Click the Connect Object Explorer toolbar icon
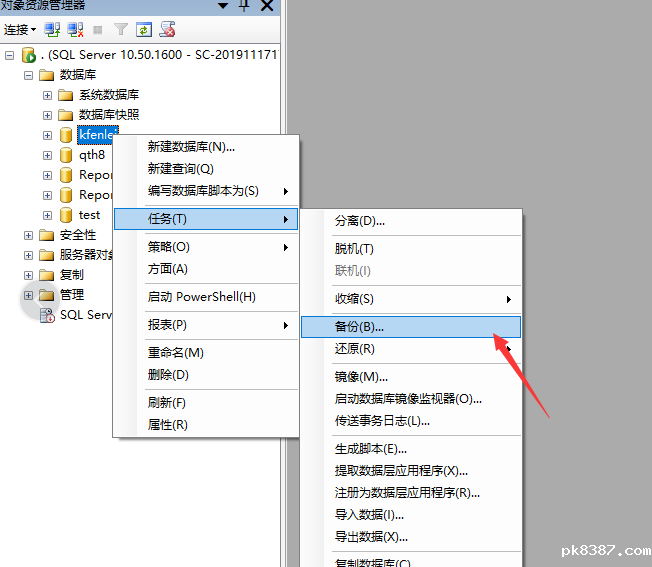Image resolution: width=652 pixels, height=567 pixels. pyautogui.click(x=52, y=30)
